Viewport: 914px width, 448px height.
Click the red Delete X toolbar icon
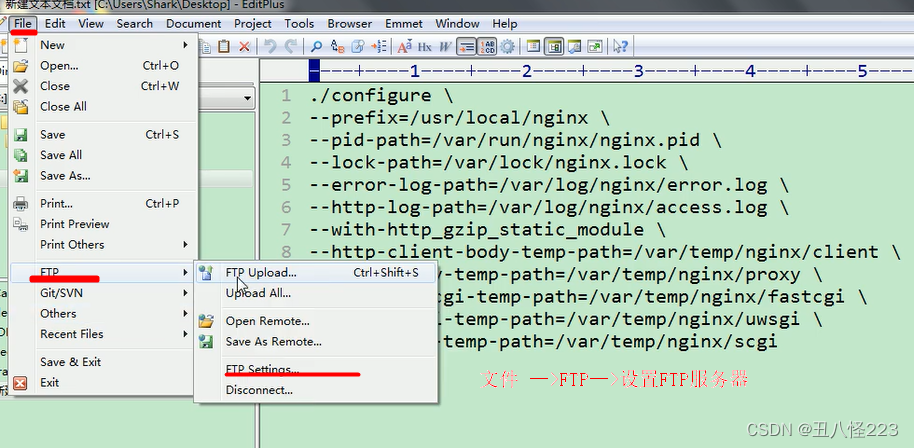click(244, 47)
